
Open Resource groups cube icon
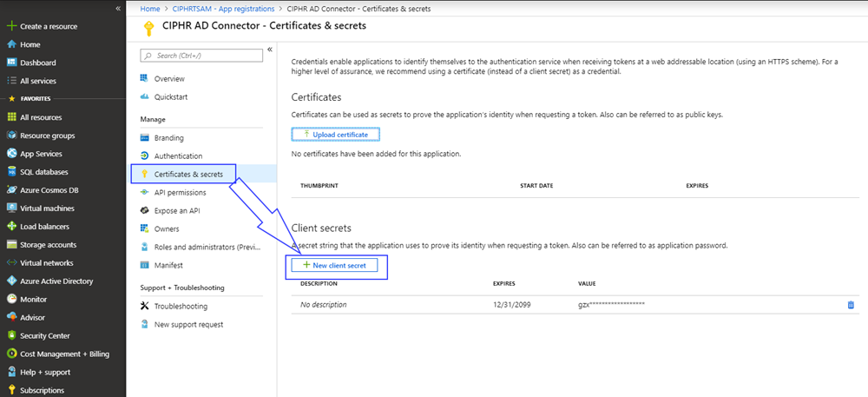[x=11, y=136]
